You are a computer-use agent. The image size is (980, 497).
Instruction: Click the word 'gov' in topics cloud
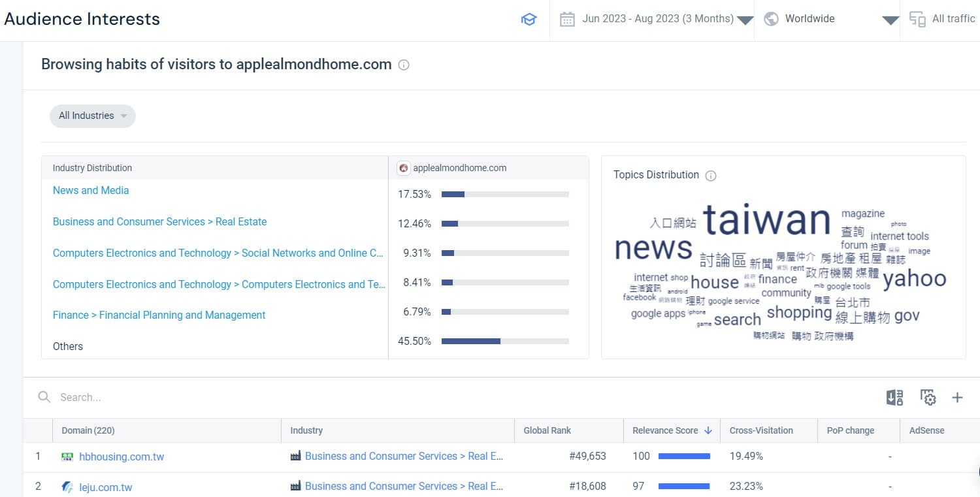pyautogui.click(x=907, y=316)
